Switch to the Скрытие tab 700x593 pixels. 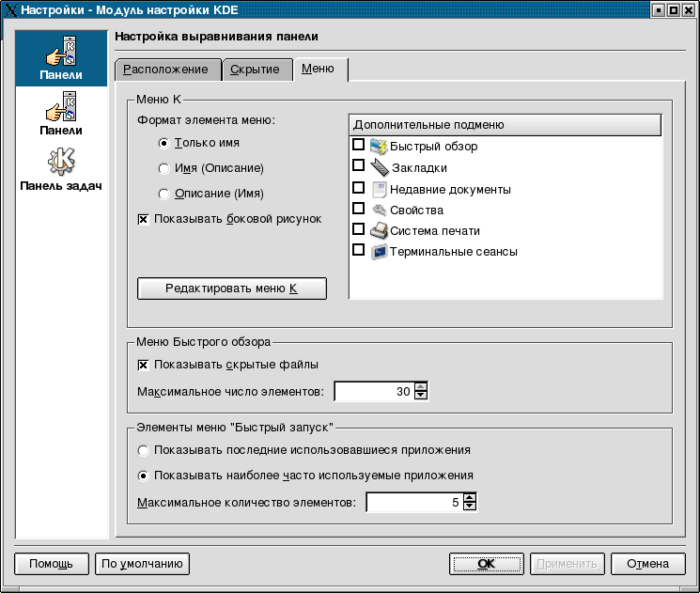pyautogui.click(x=256, y=70)
